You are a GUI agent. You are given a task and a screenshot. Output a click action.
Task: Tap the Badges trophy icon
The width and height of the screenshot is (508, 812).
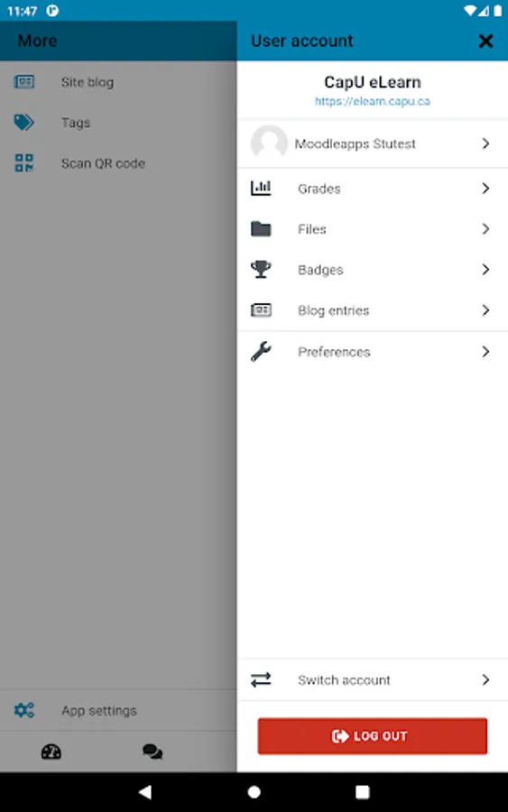click(261, 269)
